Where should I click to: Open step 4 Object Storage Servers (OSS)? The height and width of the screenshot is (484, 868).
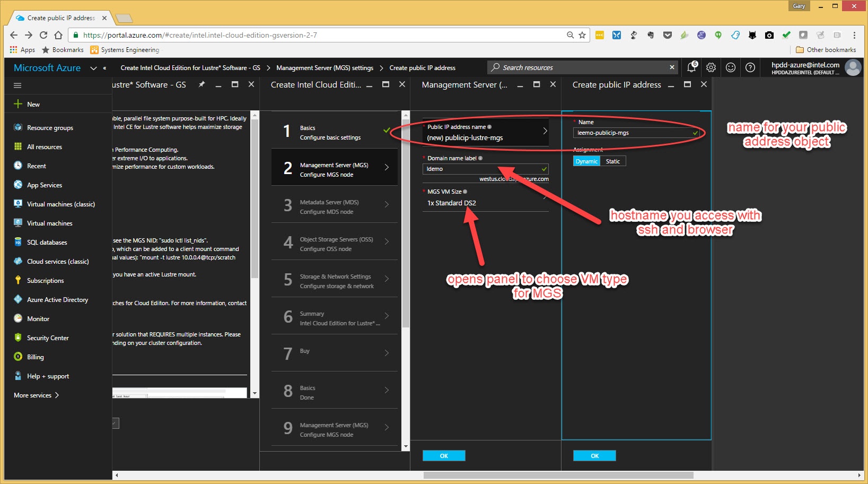point(335,241)
